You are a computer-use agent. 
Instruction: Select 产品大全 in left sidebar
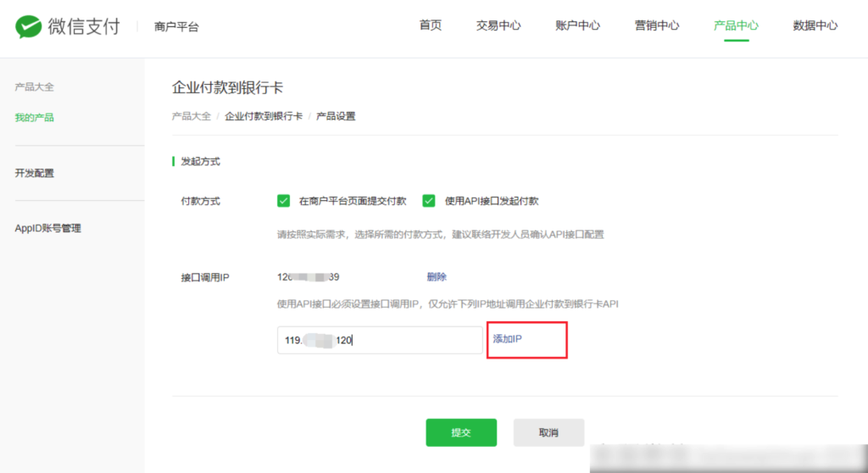tap(35, 87)
